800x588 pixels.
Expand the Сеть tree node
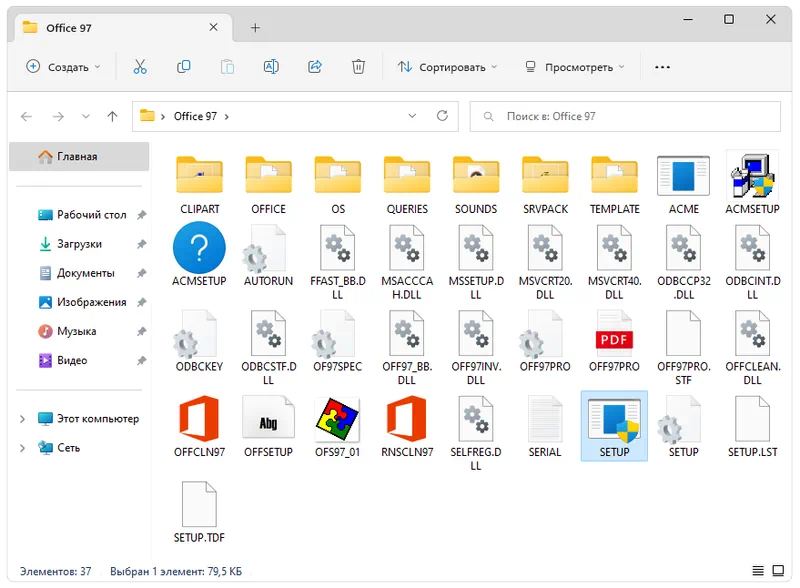pos(22,448)
